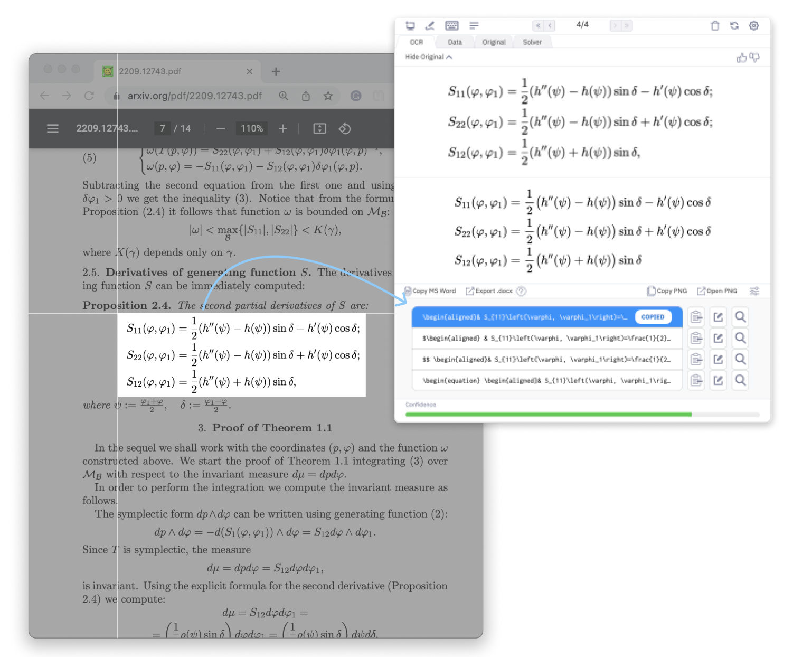Viewport: 812px width, 657px height.
Task: Export the result as .docx
Action: (x=488, y=291)
